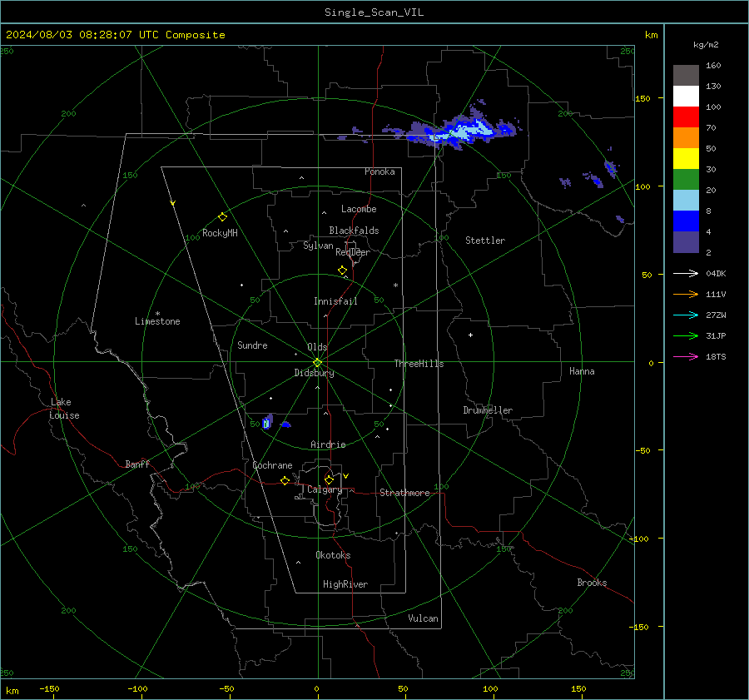Click the Vulcan label
Viewport: 749px width, 700px height.
coord(423,618)
